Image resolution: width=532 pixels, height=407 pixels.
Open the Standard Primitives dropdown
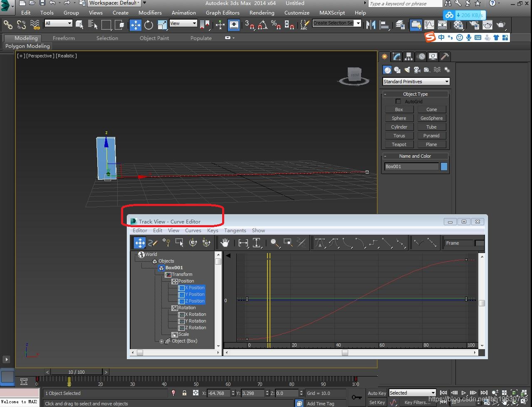[x=416, y=82]
